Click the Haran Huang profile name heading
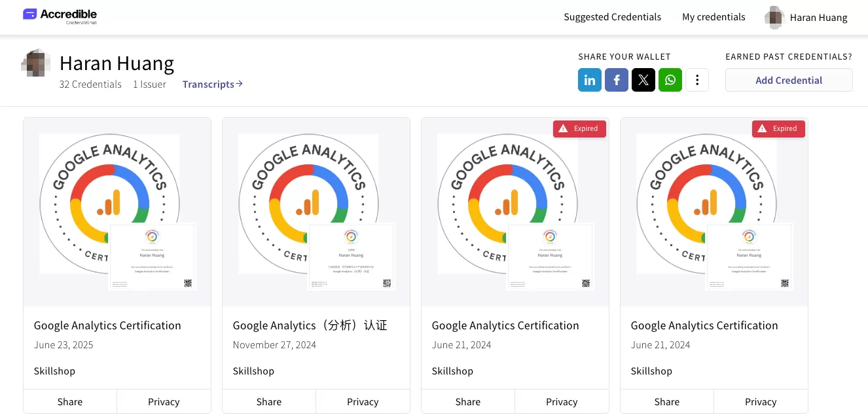The height and width of the screenshot is (419, 868). [x=117, y=64]
